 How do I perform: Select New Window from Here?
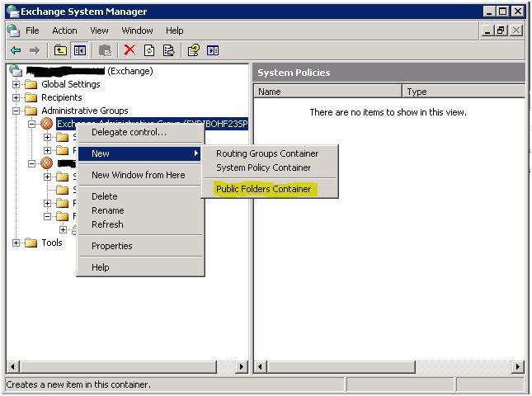(x=140, y=175)
